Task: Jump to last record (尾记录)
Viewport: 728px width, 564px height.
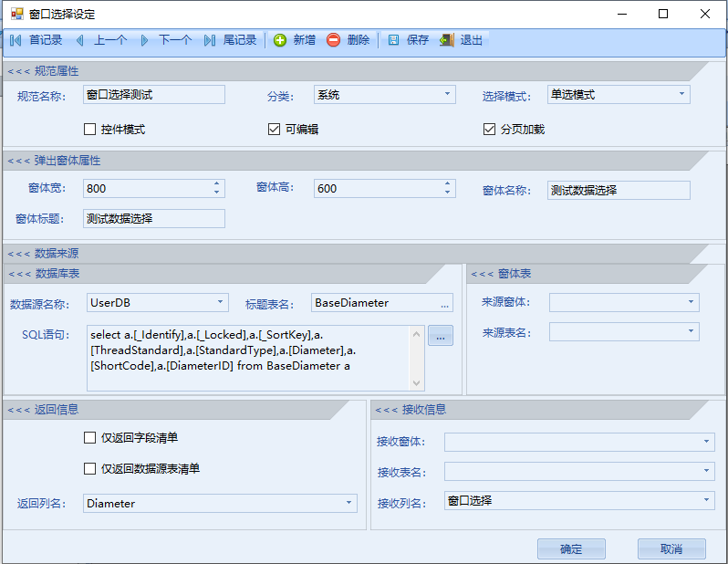Action: [230, 40]
